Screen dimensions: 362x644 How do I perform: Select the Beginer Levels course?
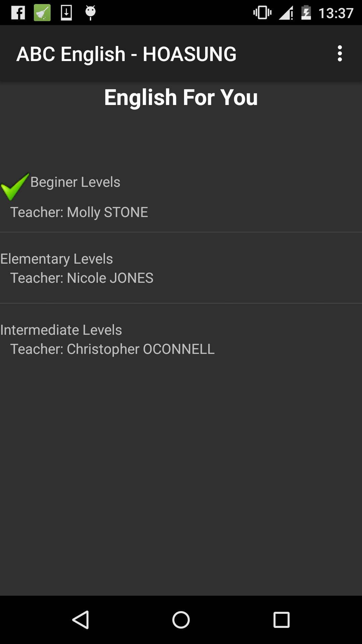click(x=75, y=182)
